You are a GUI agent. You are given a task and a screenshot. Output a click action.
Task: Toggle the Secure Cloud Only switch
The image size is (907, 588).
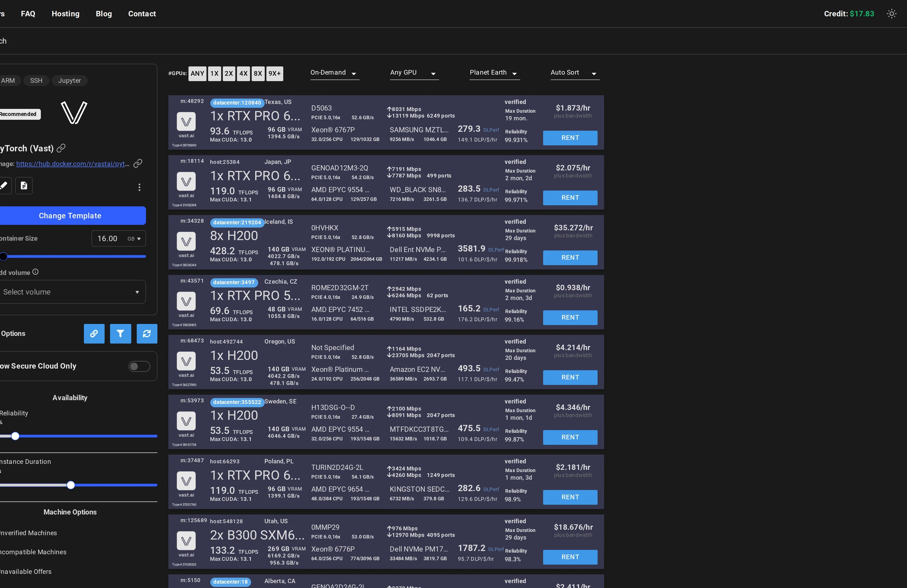click(139, 366)
